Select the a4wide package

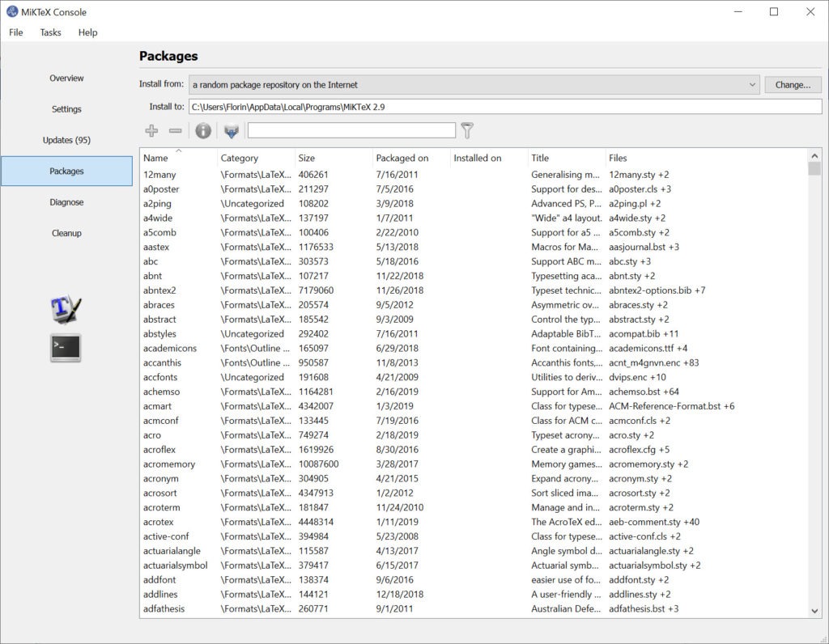pos(158,218)
